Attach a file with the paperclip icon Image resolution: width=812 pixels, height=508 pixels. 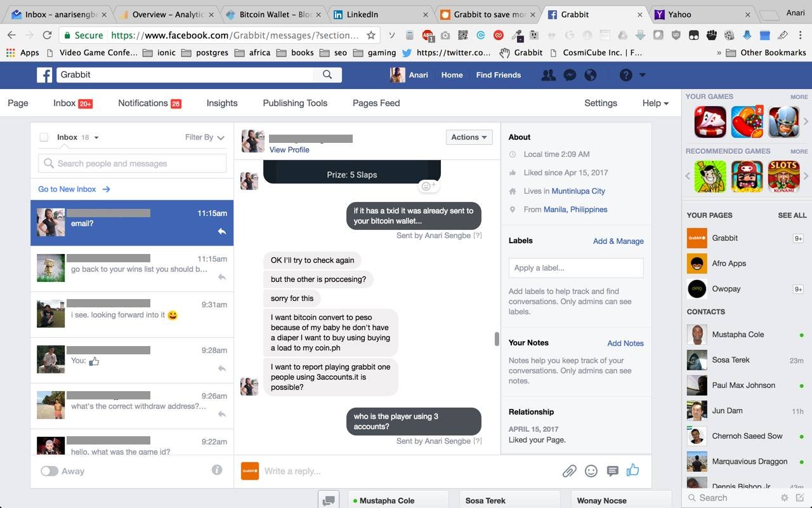point(569,471)
